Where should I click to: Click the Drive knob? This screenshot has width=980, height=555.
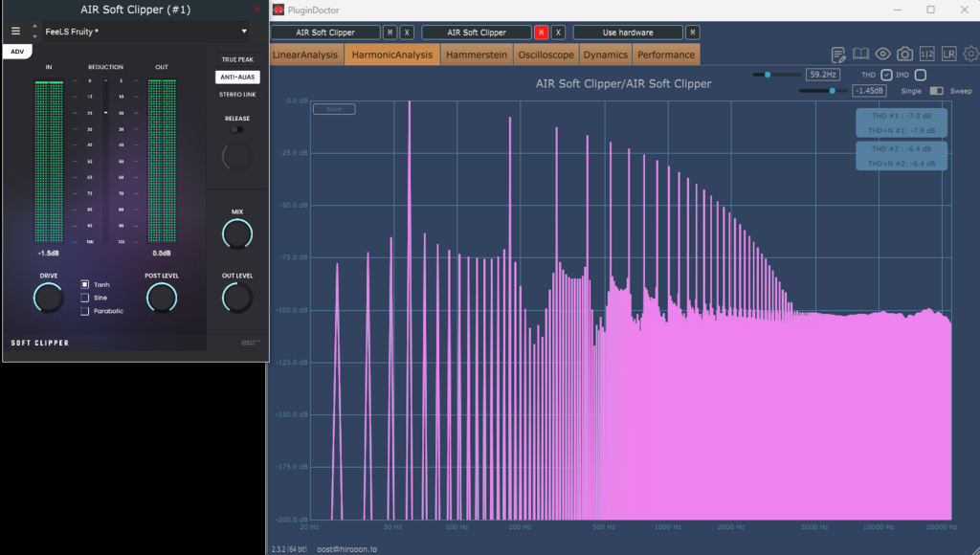pyautogui.click(x=48, y=299)
